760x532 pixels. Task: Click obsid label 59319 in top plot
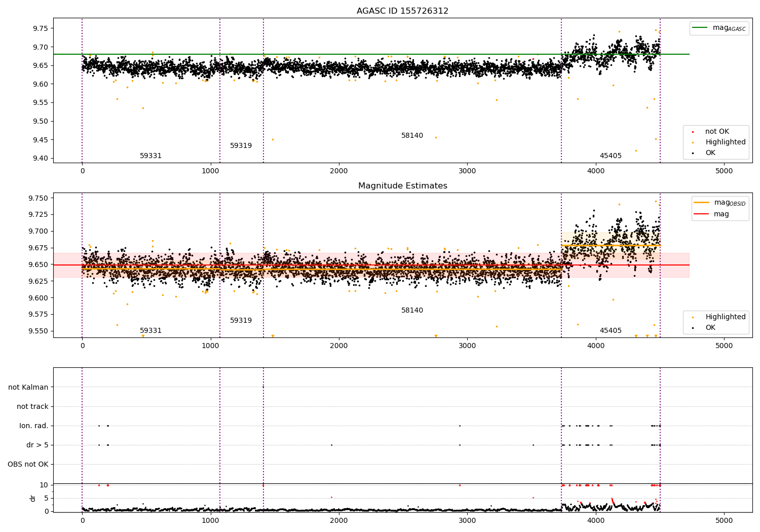tap(241, 146)
